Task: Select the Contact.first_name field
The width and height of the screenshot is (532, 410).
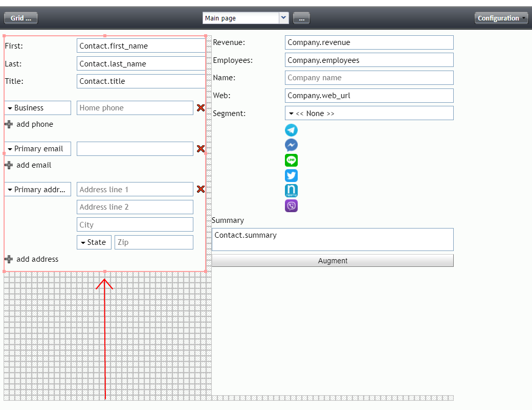Action: pyautogui.click(x=141, y=46)
